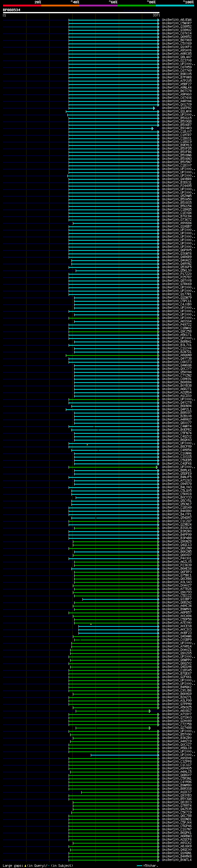
Task: Open the UniRef100_A8JEW4 hit
Action: (177, 20)
